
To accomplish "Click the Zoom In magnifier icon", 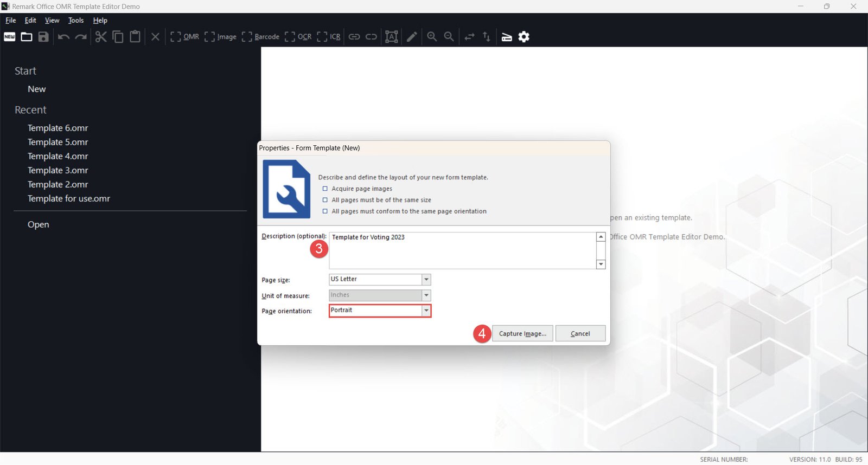I will tap(432, 37).
